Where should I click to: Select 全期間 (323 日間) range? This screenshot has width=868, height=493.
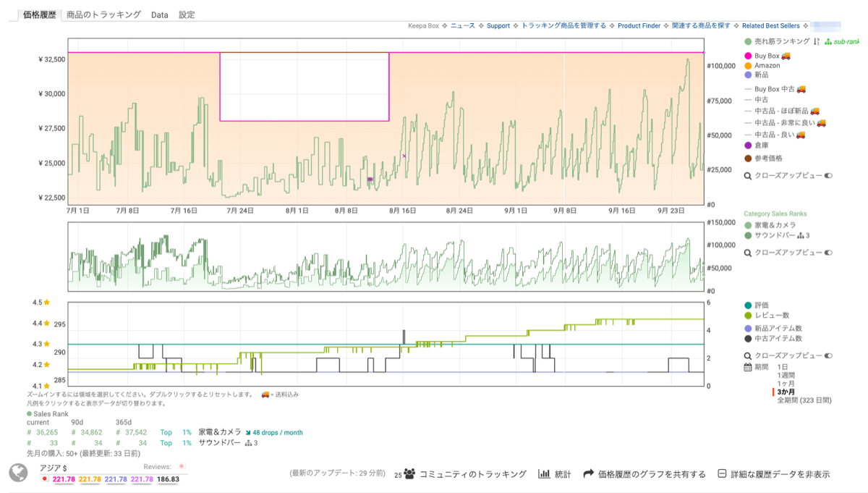click(x=804, y=400)
